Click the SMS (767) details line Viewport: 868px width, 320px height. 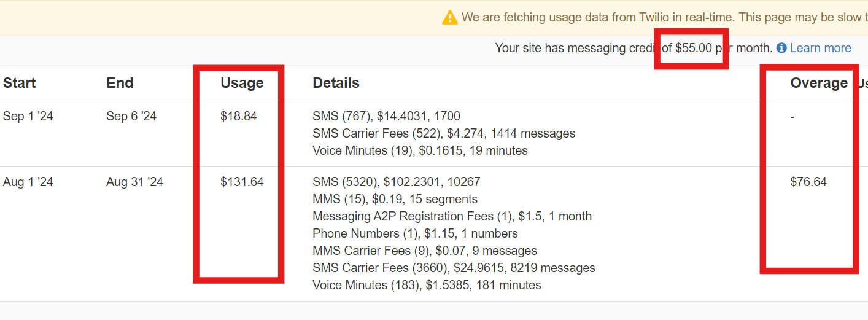(386, 116)
